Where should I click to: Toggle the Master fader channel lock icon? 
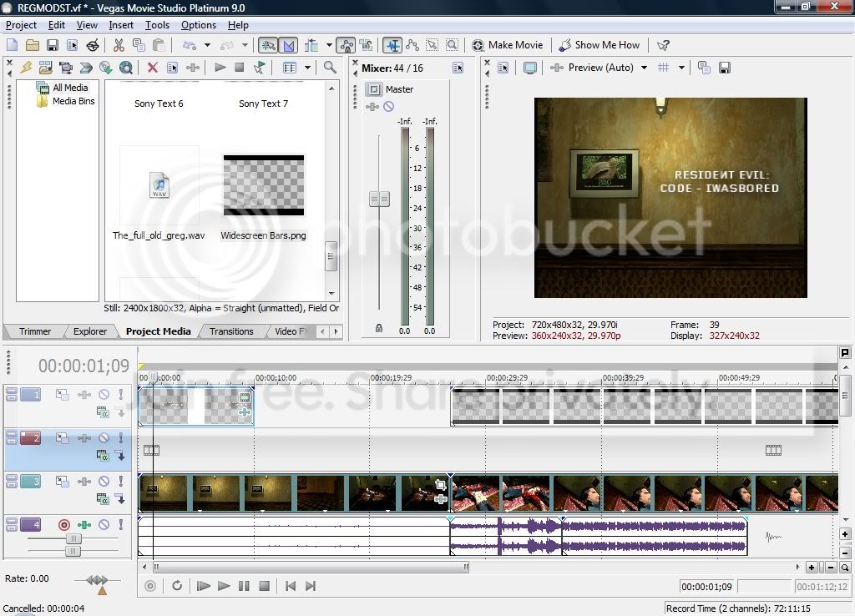[x=379, y=328]
